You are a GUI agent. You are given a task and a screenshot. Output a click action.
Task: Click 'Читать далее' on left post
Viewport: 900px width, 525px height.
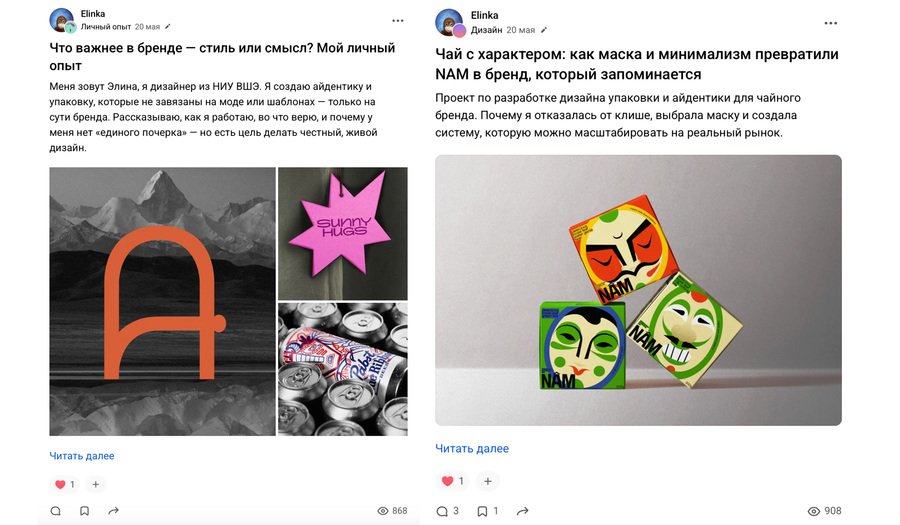pyautogui.click(x=82, y=456)
